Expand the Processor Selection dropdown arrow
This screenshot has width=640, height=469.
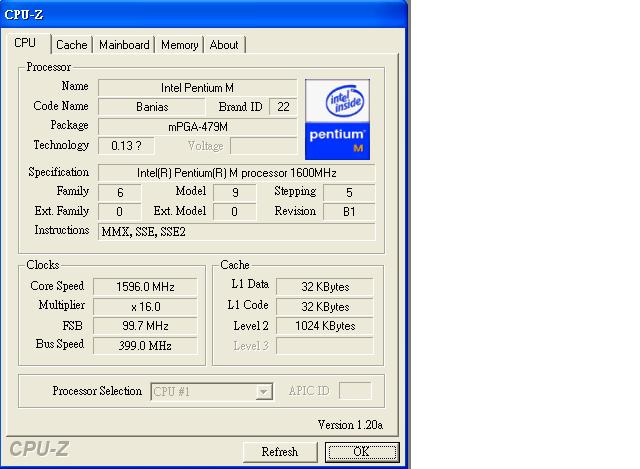264,392
